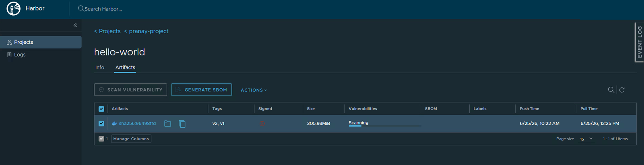Screen dimensions: 644x165
Task: Click push time 6/25/26, 10:22 AM
Action: (x=539, y=124)
